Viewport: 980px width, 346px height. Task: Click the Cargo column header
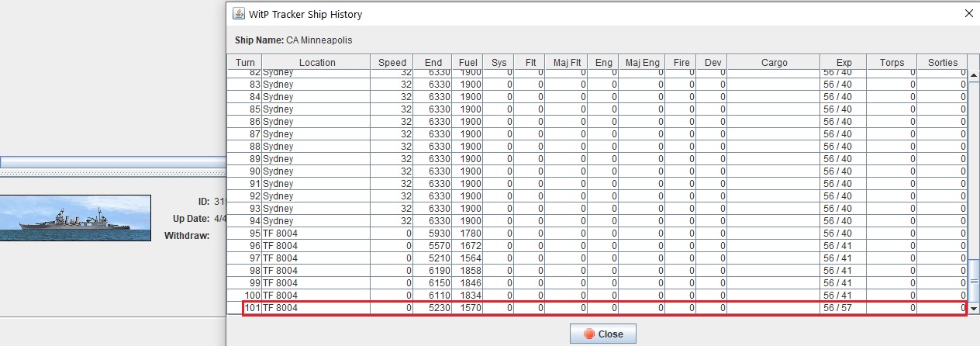[774, 63]
